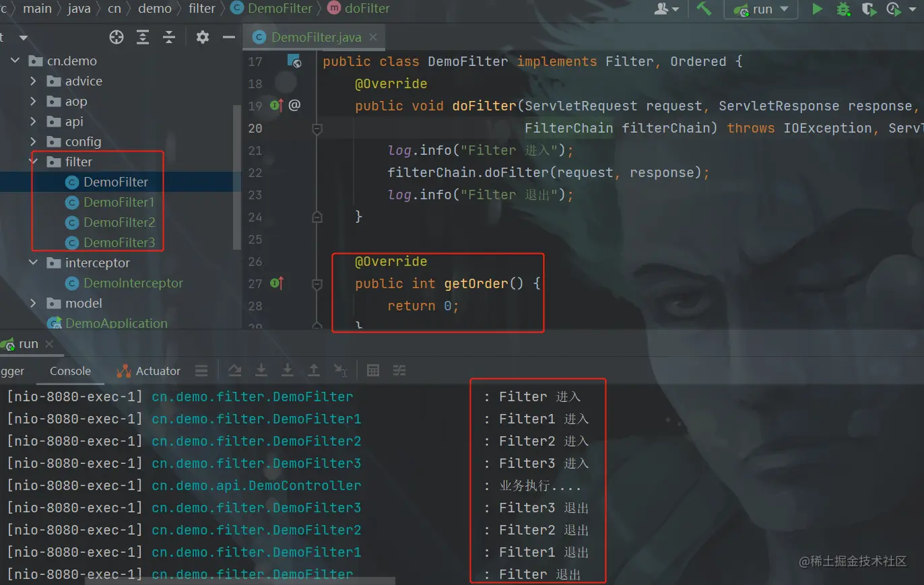This screenshot has height=585, width=924.
Task: Click the Collapse All icon in Project panel
Action: (169, 37)
